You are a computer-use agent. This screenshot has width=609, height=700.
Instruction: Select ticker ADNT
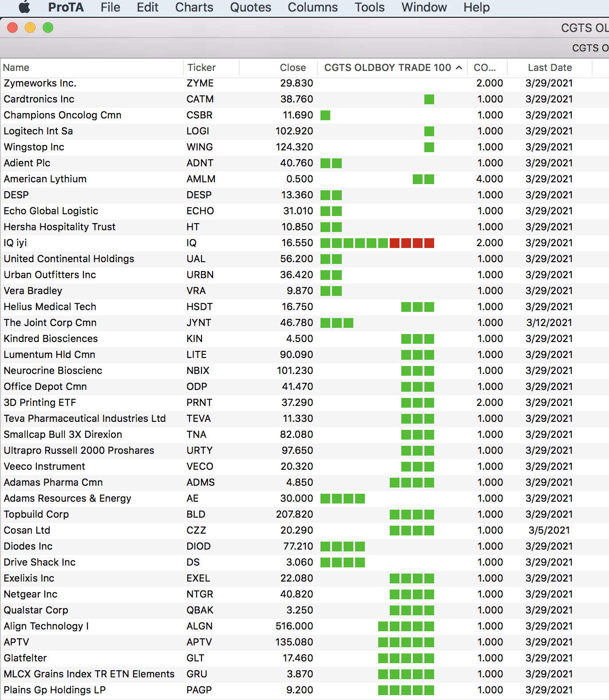click(x=200, y=163)
